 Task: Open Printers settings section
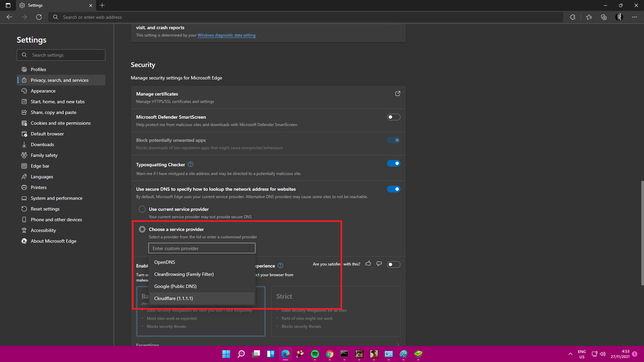tap(61, 188)
